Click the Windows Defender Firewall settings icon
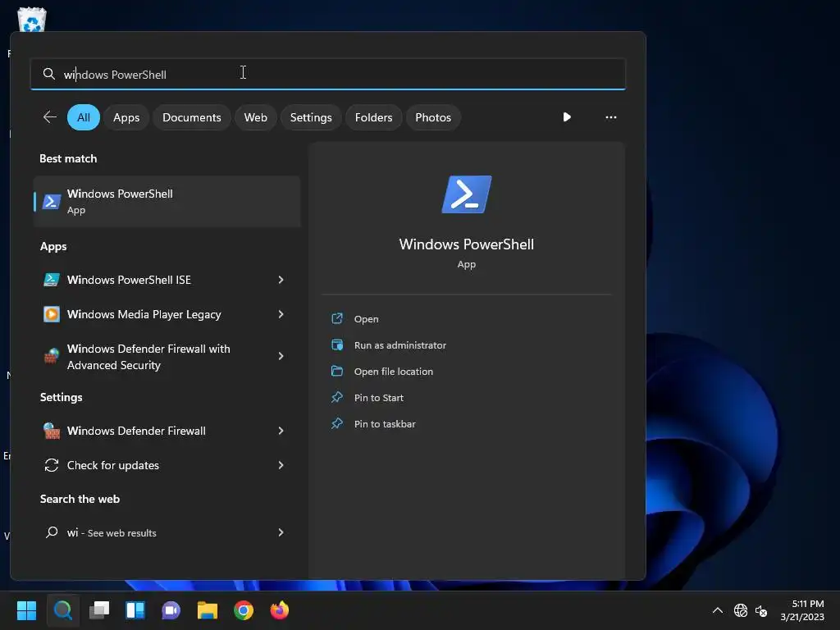Image resolution: width=840 pixels, height=630 pixels. [x=52, y=431]
